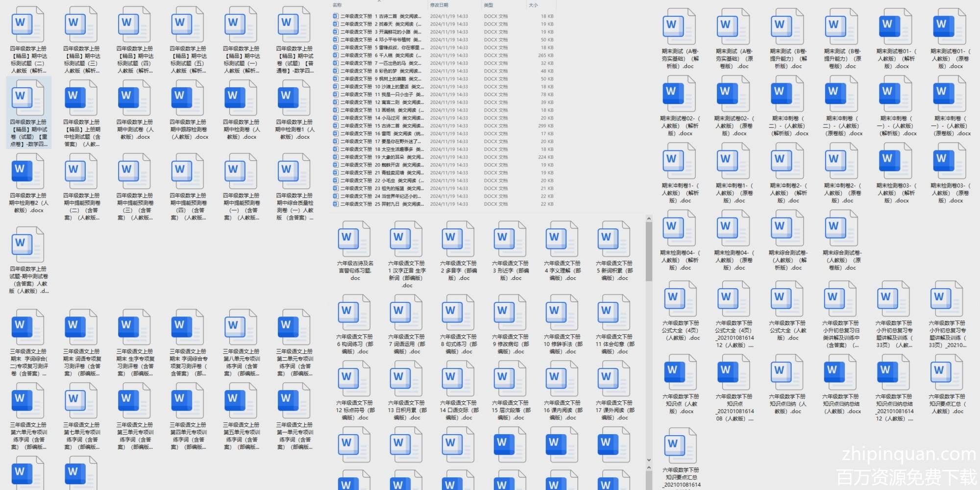This screenshot has height=490, width=980.
Task: Select the row '二年级语文下册 16 雷雨'
Action: click(x=443, y=134)
